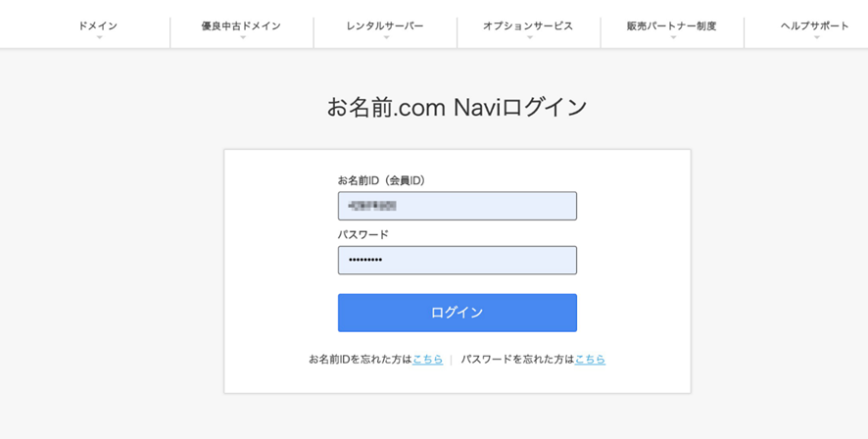Click the お名前ID（会員ID） label
This screenshot has width=868, height=439.
tap(382, 180)
